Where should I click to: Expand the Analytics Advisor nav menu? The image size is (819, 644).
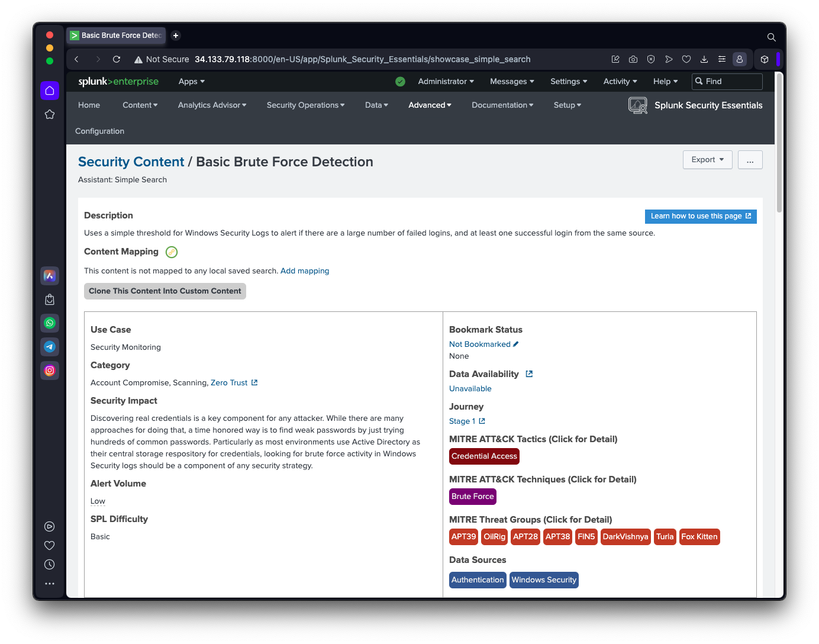[212, 105]
